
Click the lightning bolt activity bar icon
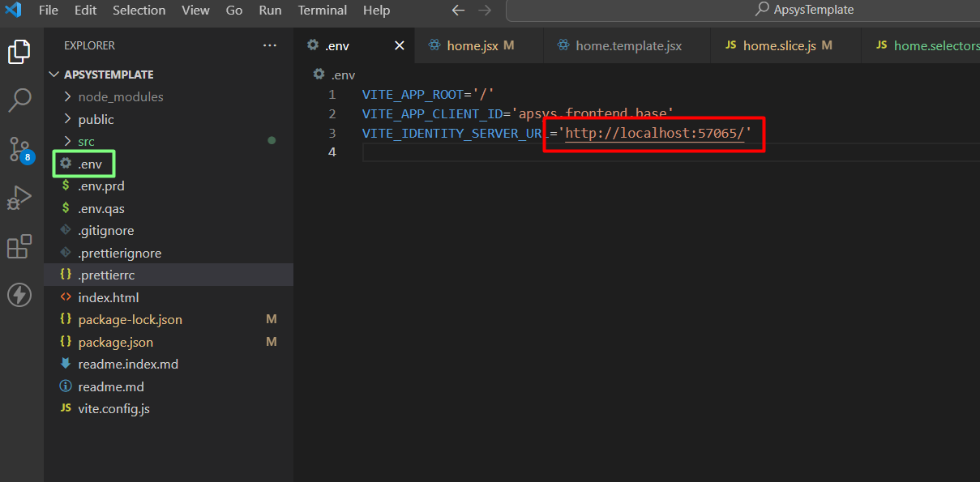(19, 295)
